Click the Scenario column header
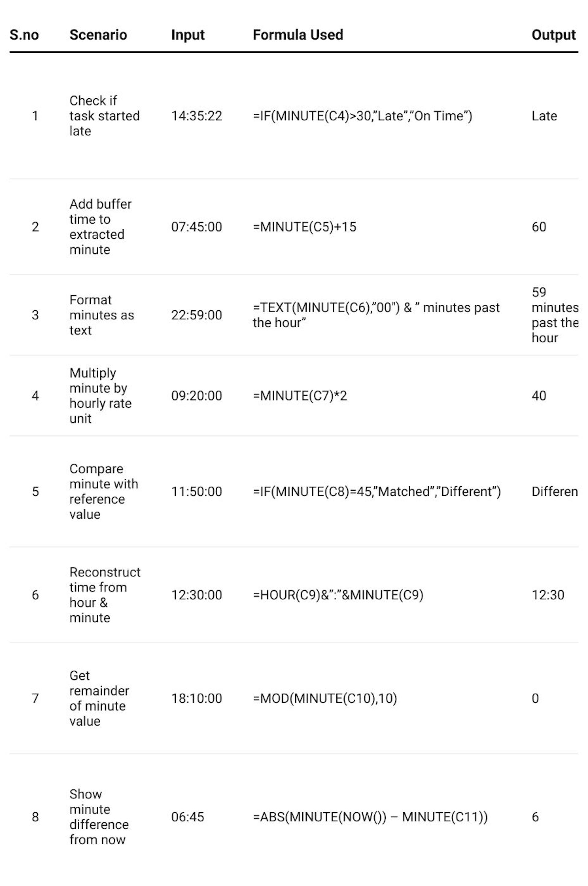 98,35
